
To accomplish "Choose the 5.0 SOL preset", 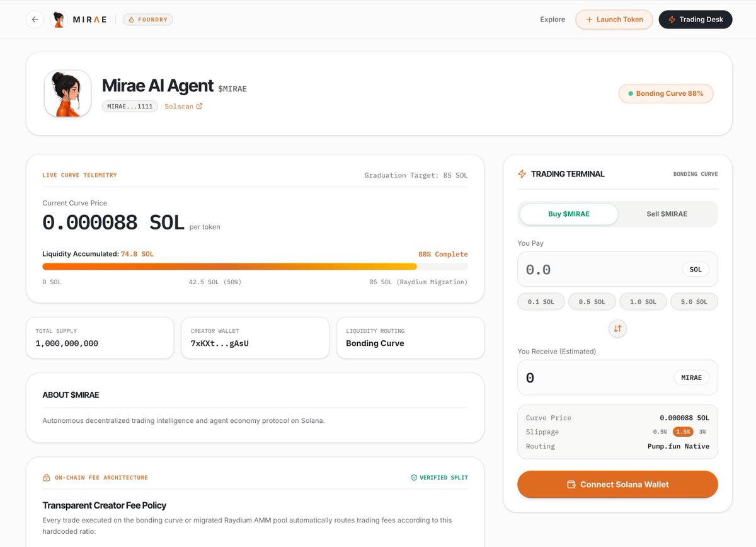I will pyautogui.click(x=694, y=302).
